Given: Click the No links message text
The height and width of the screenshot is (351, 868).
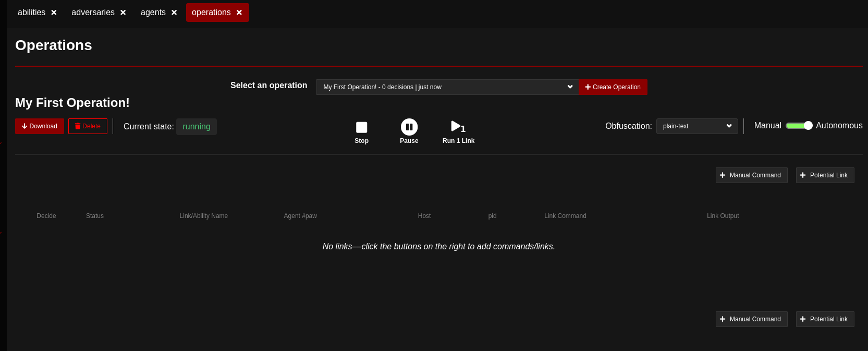Looking at the screenshot, I should (438, 247).
